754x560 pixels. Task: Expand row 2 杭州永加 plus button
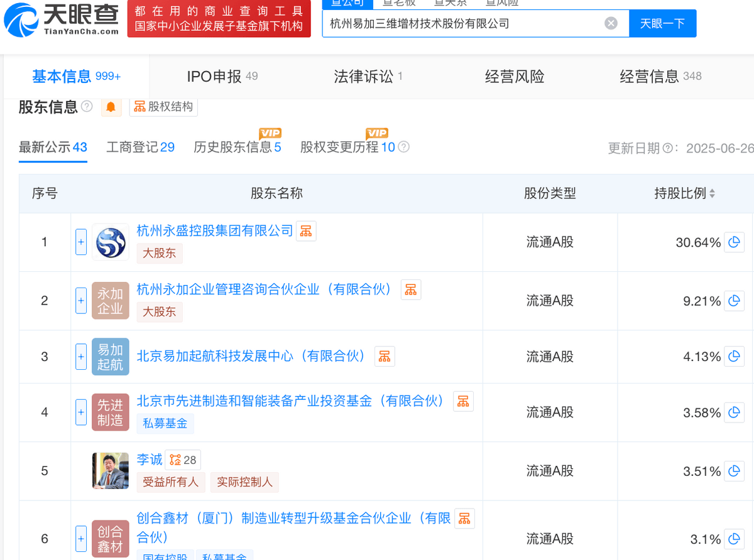click(81, 301)
